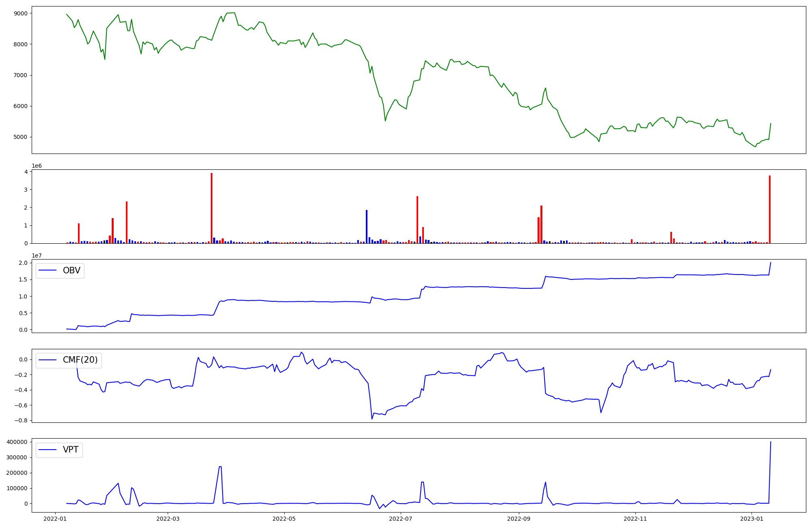The width and height of the screenshot is (812, 528).
Task: Click the 1e7 OBV axis offset label
Action: pyautogui.click(x=37, y=256)
